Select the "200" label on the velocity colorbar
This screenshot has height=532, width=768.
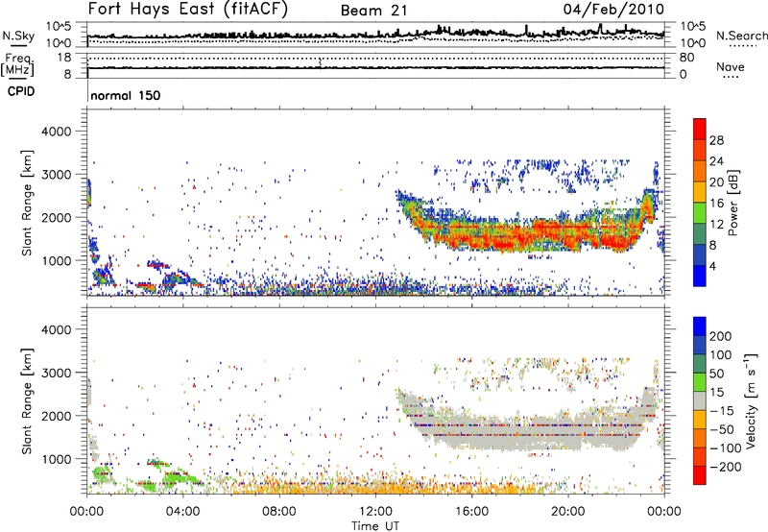point(721,336)
